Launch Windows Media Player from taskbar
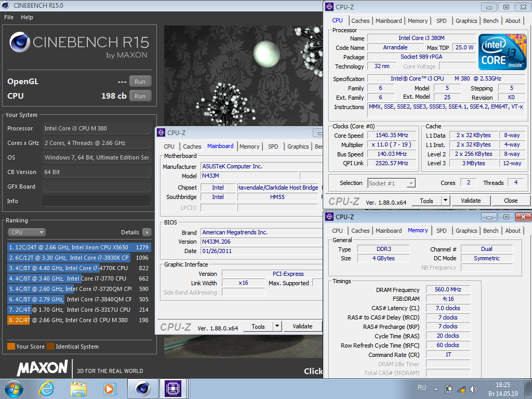Image resolution: width=532 pixels, height=399 pixels. [x=110, y=389]
